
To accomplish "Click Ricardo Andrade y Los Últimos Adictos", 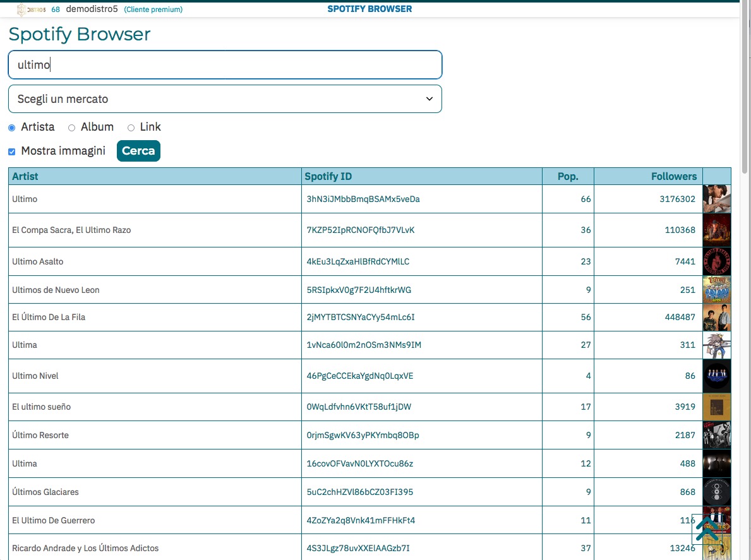I will pos(85,548).
